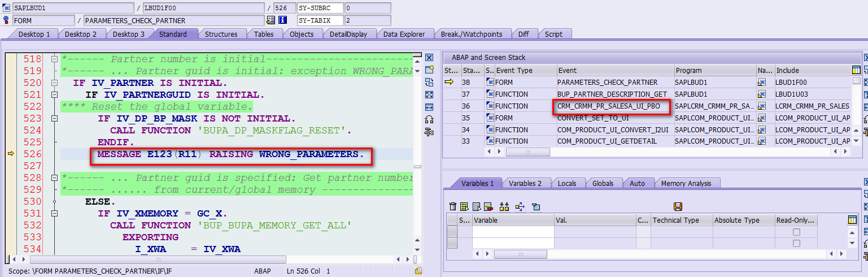Click the Technical Type column header
The height and width of the screenshot is (277, 868).
(681, 220)
